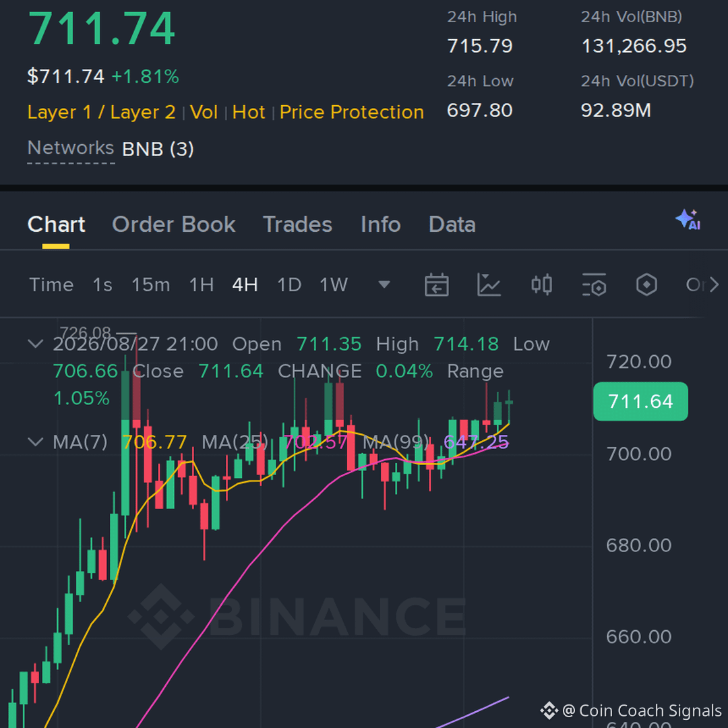The width and height of the screenshot is (728, 728).
Task: Select the 4H timeframe
Action: [x=245, y=284]
